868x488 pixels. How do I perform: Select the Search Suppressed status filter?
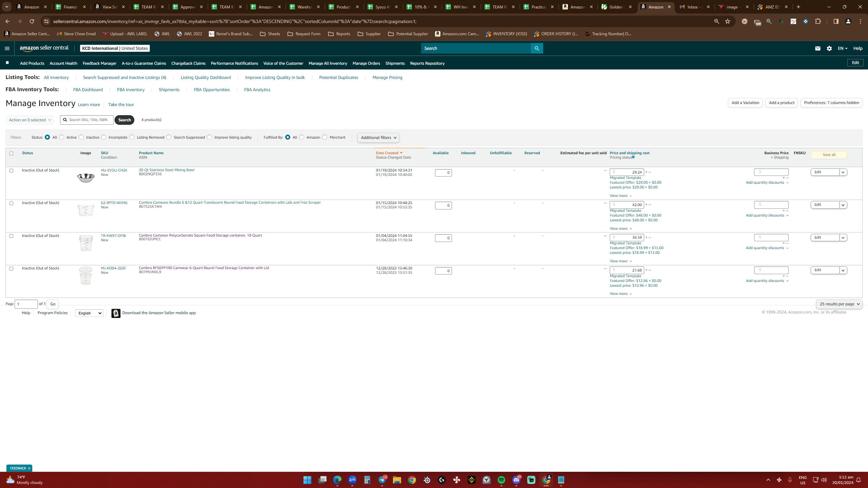click(169, 137)
